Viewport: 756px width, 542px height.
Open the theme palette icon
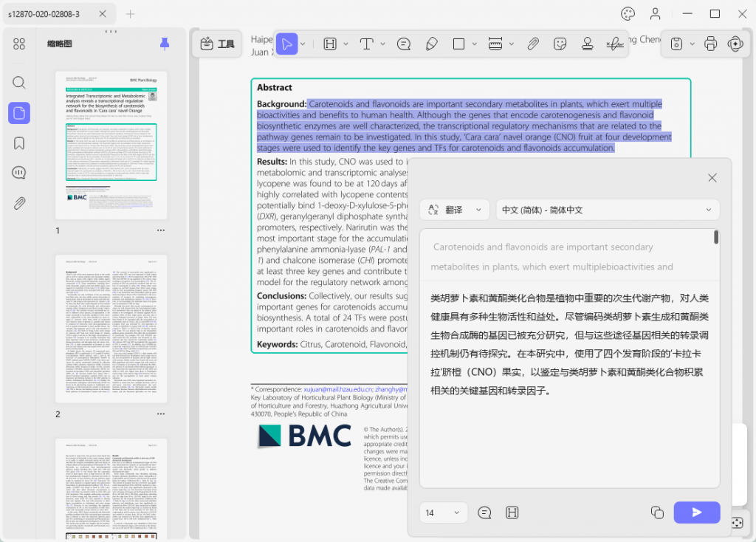click(628, 13)
